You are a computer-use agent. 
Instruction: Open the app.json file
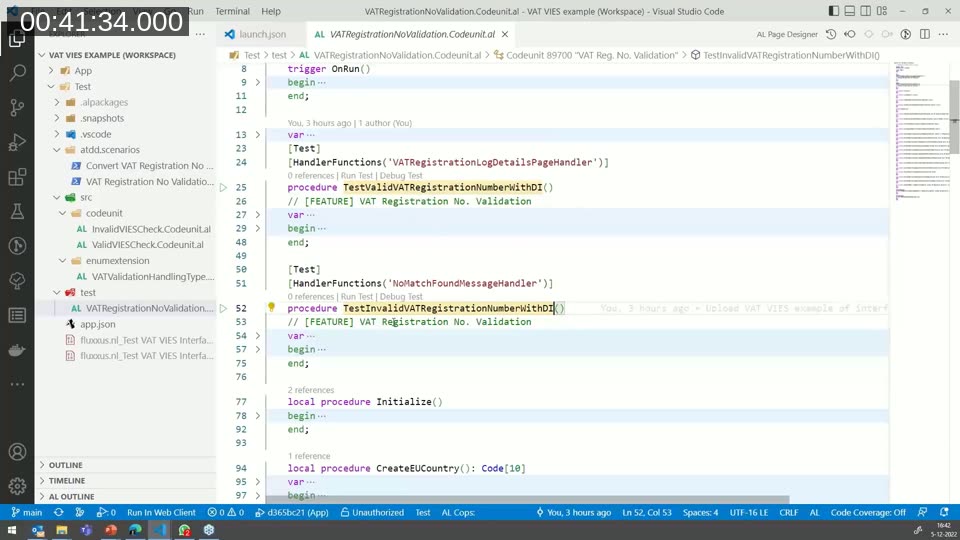click(x=97, y=324)
